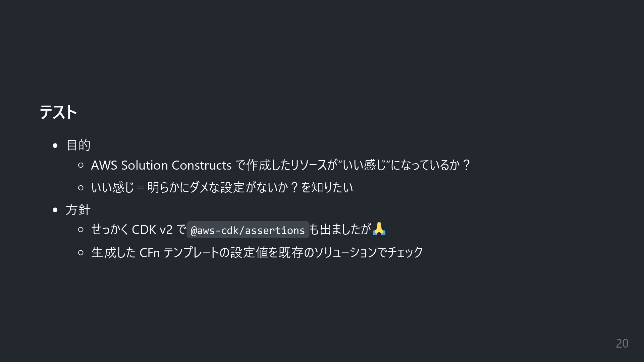Click the @aws-cdk/assertions code snippet

248,230
